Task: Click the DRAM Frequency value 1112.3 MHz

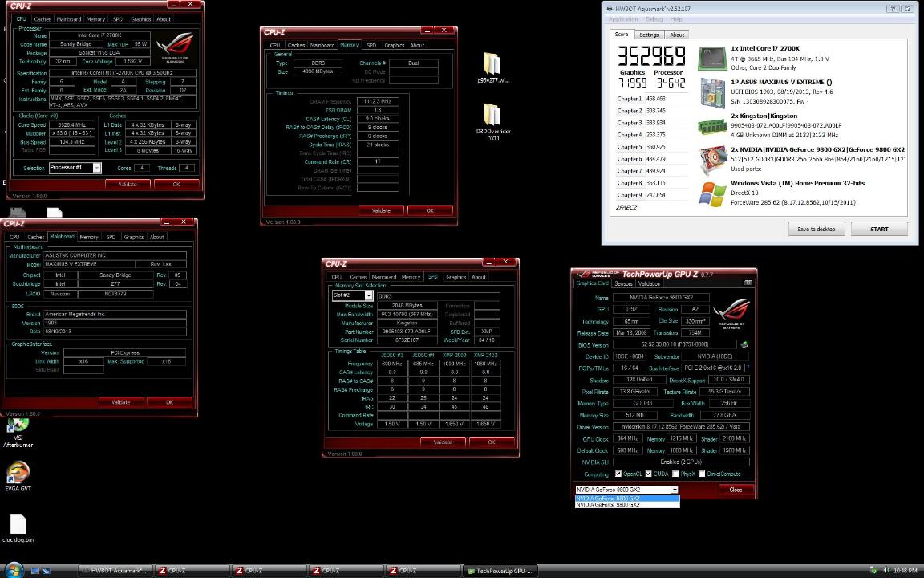Action: [x=378, y=101]
